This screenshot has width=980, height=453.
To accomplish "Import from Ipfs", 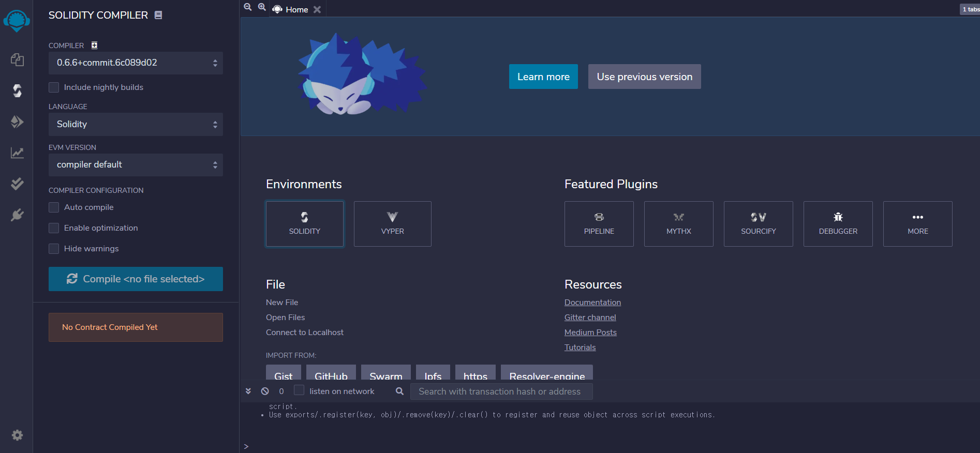I will 433,373.
